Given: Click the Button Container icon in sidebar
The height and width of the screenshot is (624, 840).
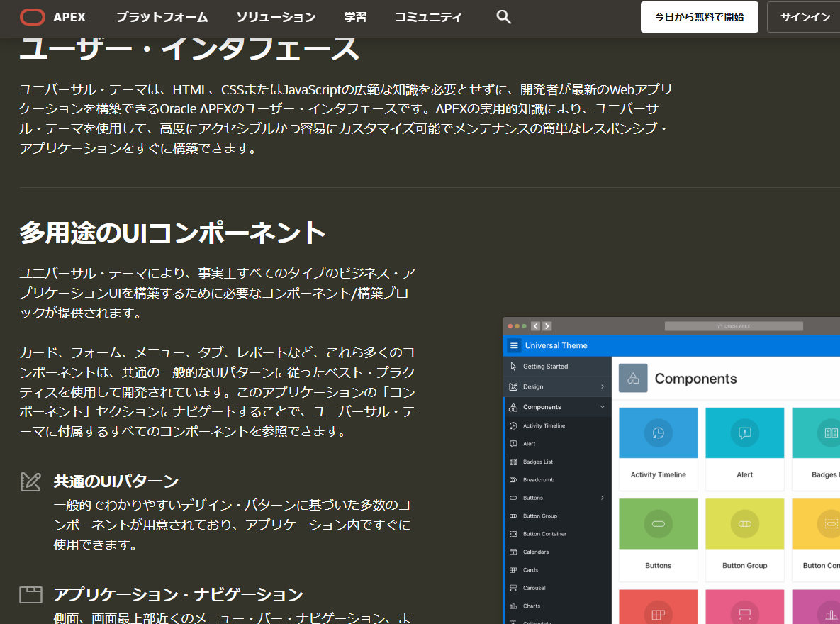Looking at the screenshot, I should coord(513,534).
